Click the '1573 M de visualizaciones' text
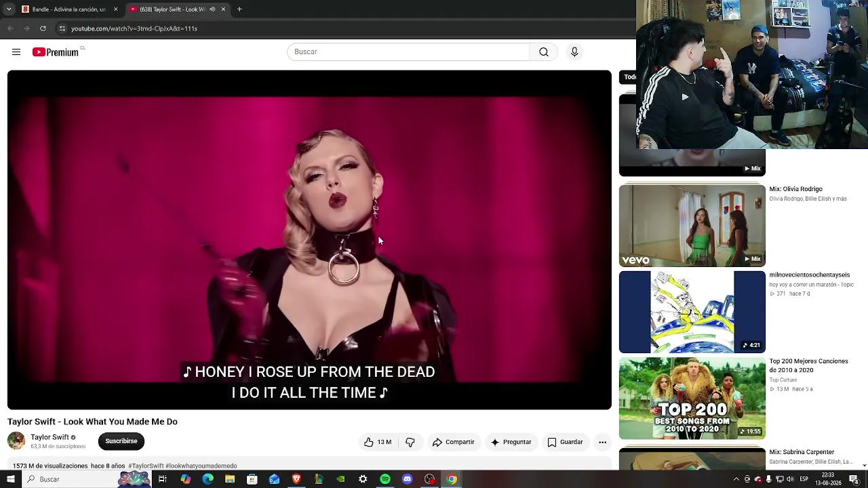The height and width of the screenshot is (488, 868). coord(50,466)
